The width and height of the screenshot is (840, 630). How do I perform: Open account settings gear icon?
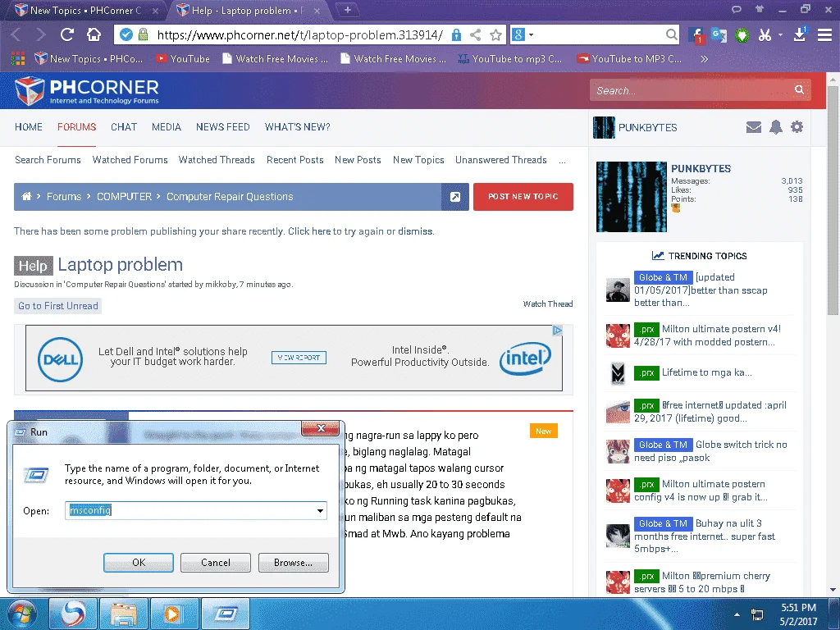[797, 127]
